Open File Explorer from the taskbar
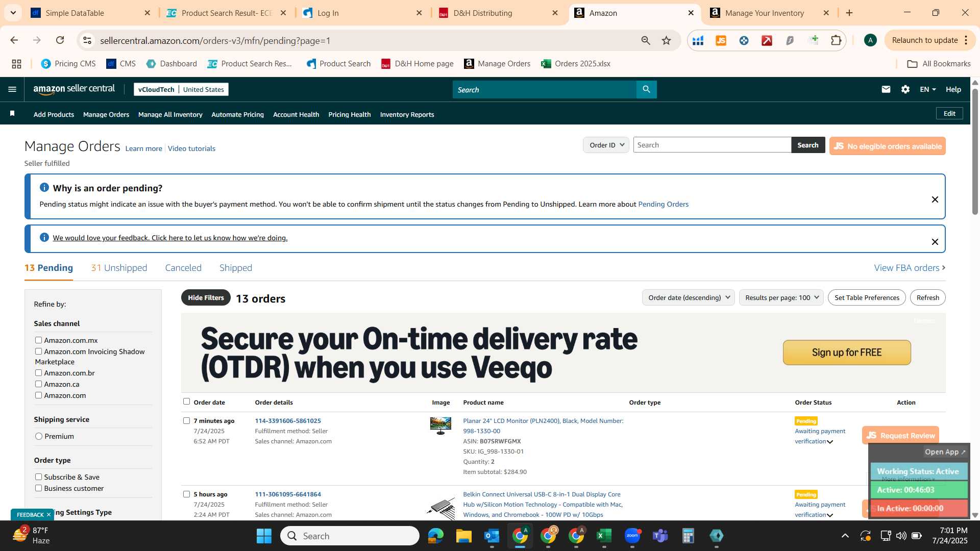This screenshot has height=551, width=980. [463, 536]
